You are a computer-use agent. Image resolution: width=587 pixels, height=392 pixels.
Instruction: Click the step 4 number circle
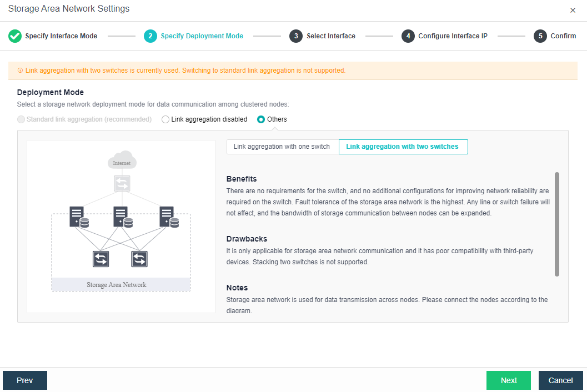(408, 36)
